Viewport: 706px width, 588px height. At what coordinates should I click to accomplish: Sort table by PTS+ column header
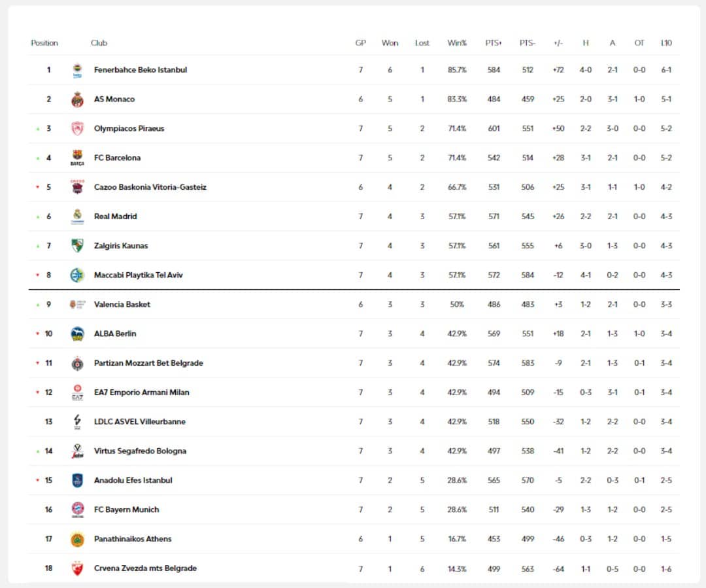[494, 43]
